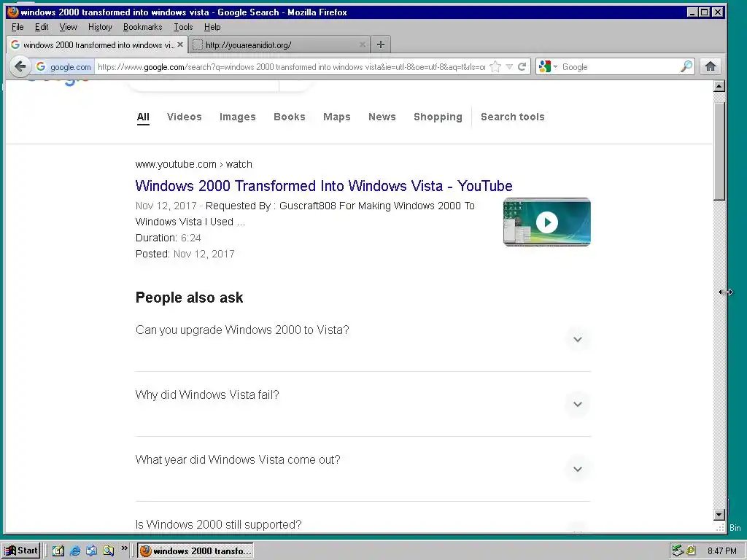Click the second system tray icon

tap(692, 551)
